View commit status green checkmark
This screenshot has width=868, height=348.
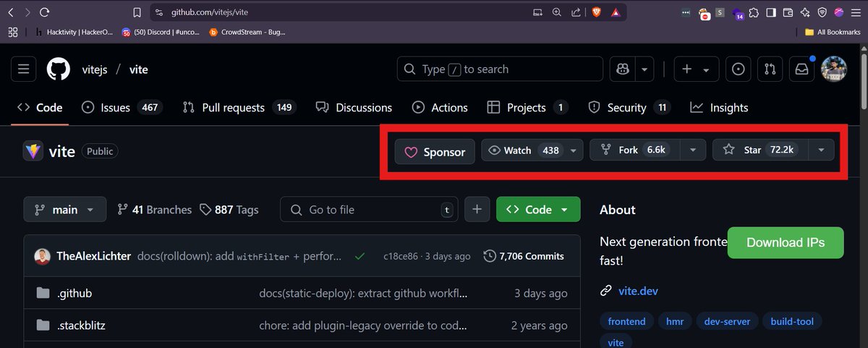(x=359, y=256)
